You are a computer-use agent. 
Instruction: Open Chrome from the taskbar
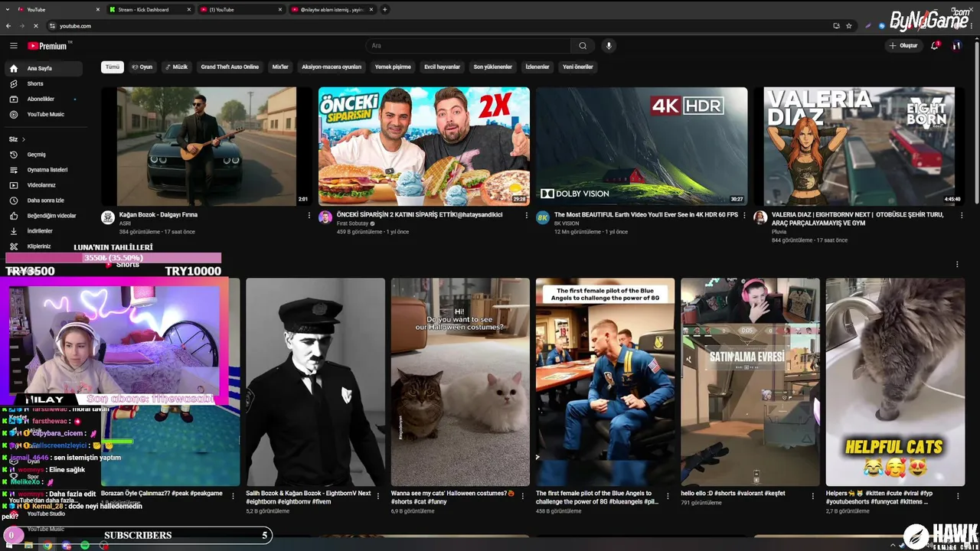click(x=47, y=545)
